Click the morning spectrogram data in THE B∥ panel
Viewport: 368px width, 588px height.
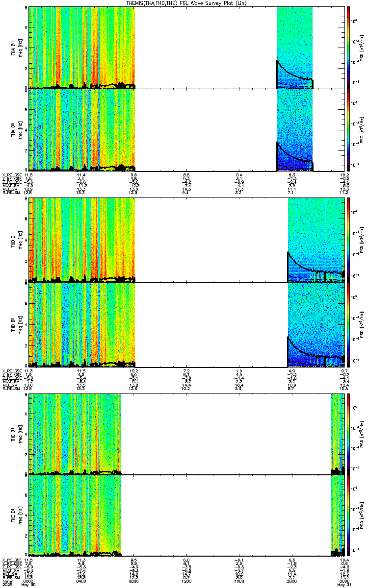tap(75, 516)
